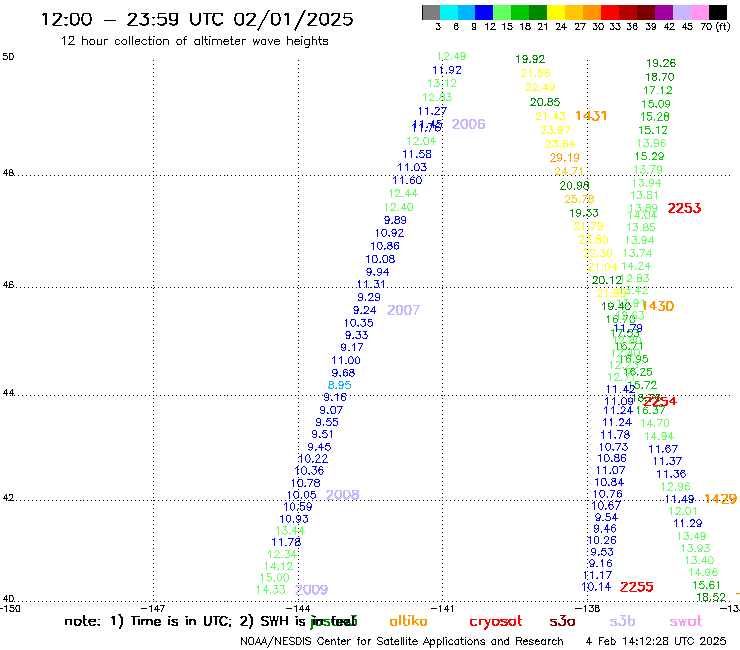Image resolution: width=740 pixels, height=650 pixels.
Task: Click the cryosat pass time label '2253'
Action: (x=684, y=208)
